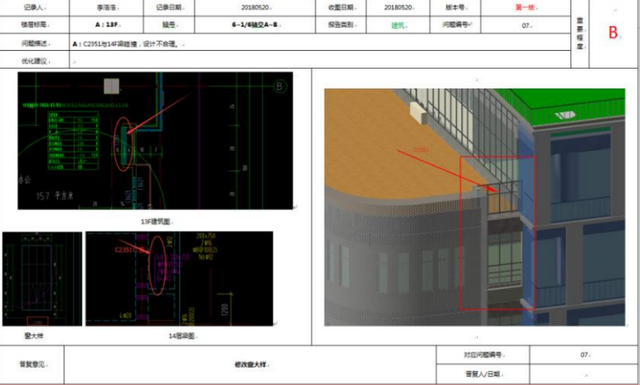The image size is (640, 385).
Task: Click the issue number 07 in header
Action: click(526, 25)
